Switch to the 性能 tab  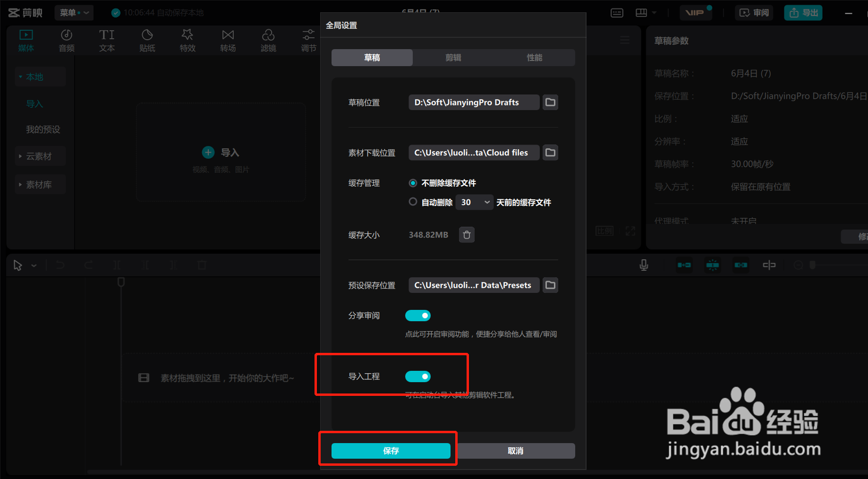535,58
